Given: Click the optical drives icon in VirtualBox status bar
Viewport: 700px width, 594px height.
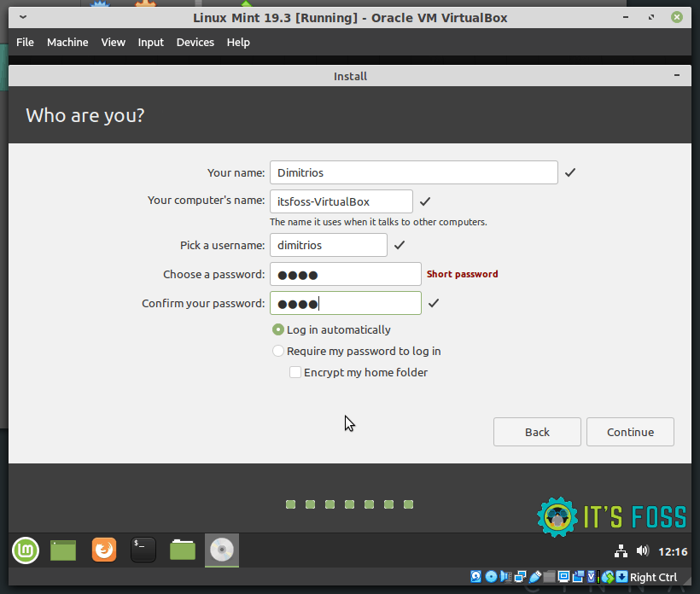Looking at the screenshot, I should [491, 576].
